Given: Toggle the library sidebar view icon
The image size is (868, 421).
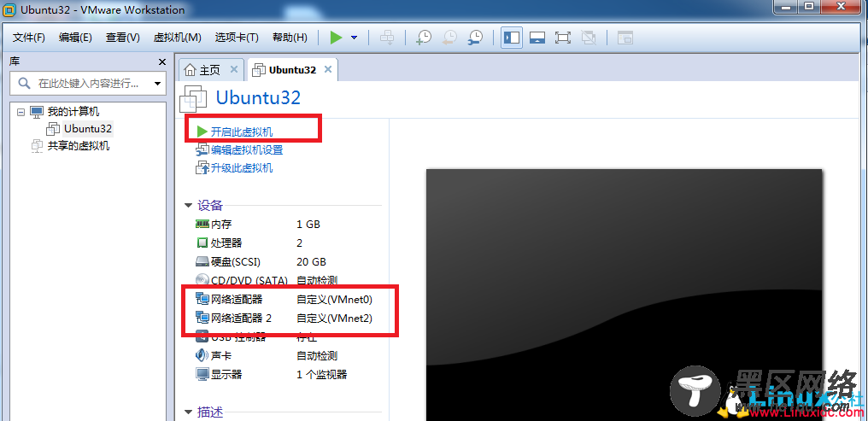Looking at the screenshot, I should coord(512,38).
